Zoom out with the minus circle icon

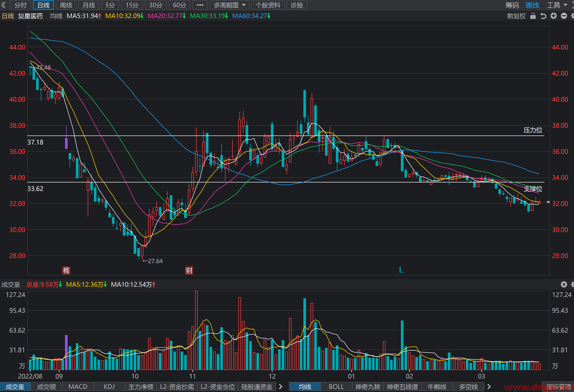(564, 16)
